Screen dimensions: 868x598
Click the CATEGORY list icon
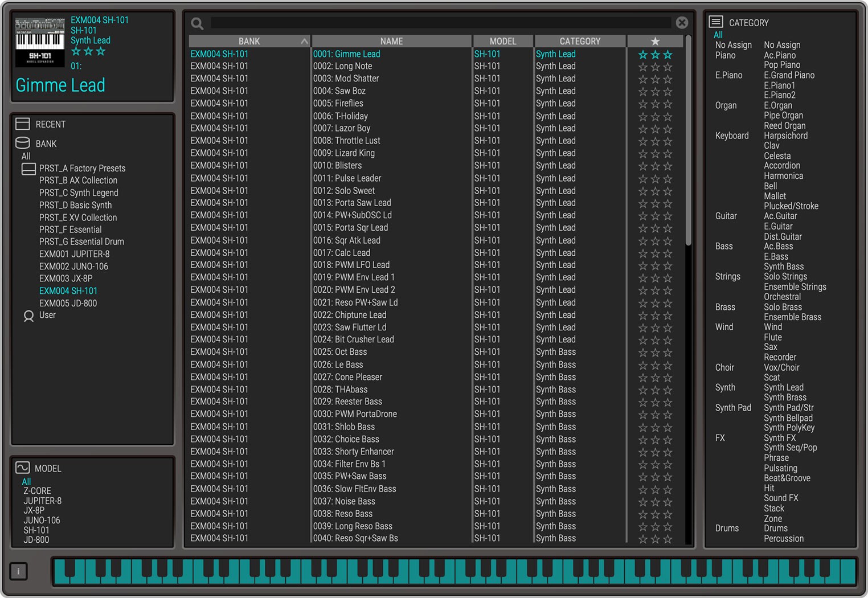point(716,22)
